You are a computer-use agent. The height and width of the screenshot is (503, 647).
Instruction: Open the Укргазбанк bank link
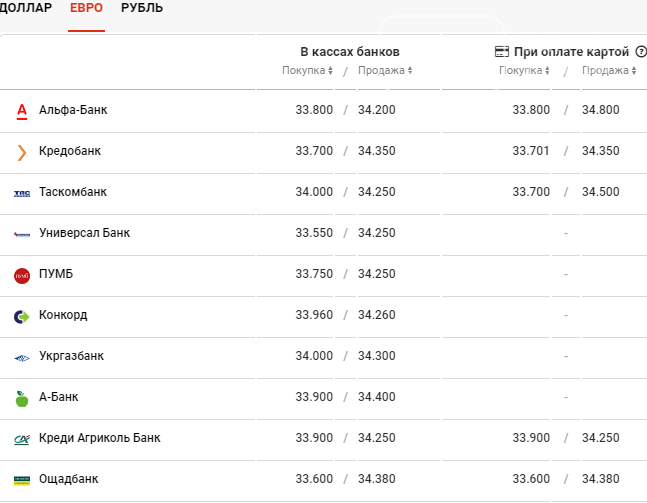(x=71, y=356)
